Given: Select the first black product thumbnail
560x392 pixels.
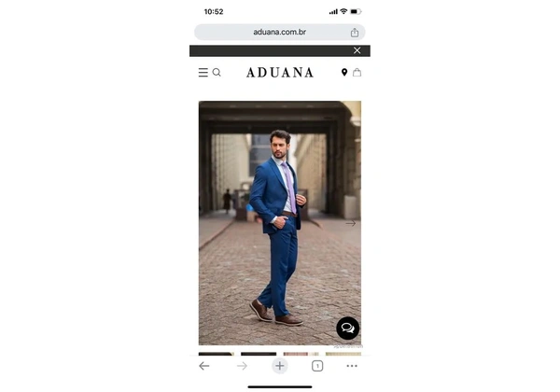Looking at the screenshot, I should click(217, 354).
